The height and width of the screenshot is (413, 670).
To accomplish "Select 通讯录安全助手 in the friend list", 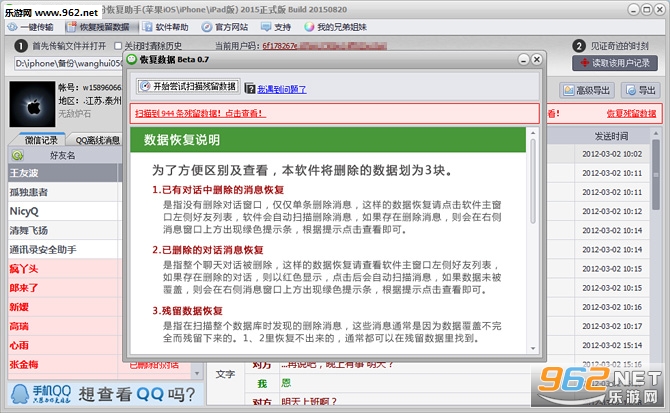I will click(62, 249).
